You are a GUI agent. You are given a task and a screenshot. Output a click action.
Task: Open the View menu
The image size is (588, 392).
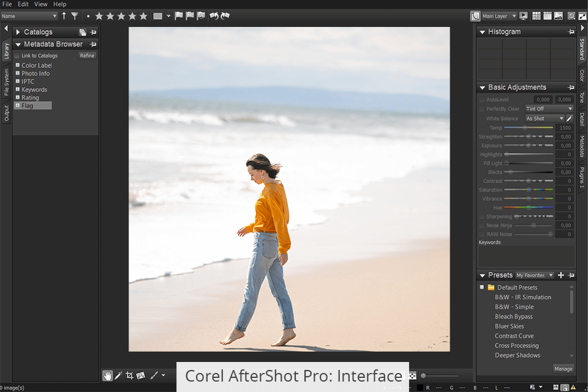[x=40, y=4]
